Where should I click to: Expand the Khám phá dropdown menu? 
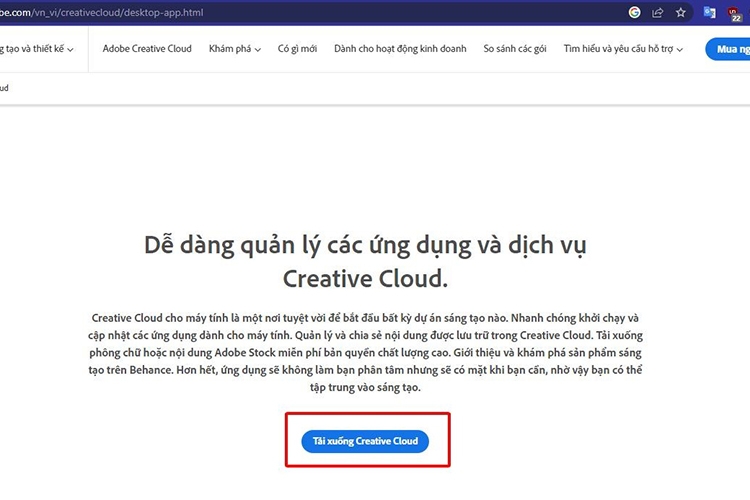[x=234, y=49]
